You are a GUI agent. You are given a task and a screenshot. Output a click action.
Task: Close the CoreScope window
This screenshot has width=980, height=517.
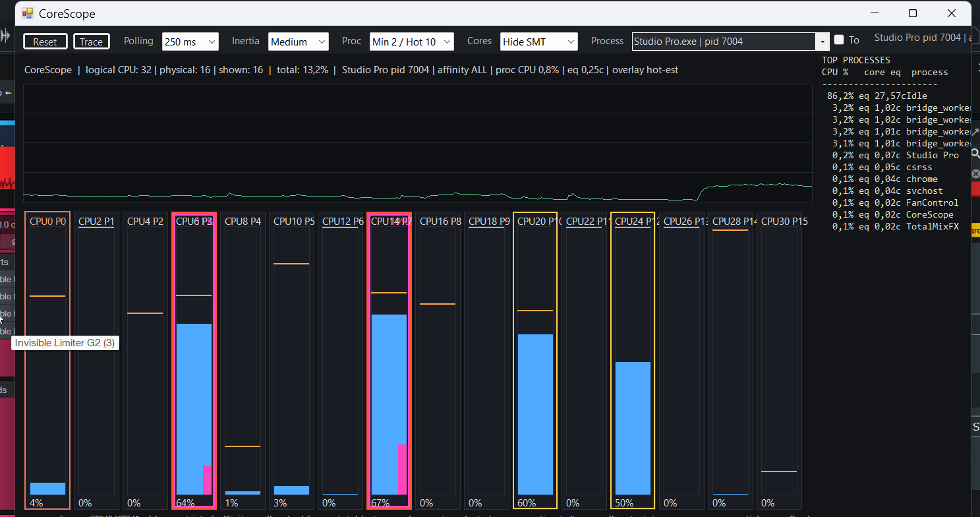(951, 13)
